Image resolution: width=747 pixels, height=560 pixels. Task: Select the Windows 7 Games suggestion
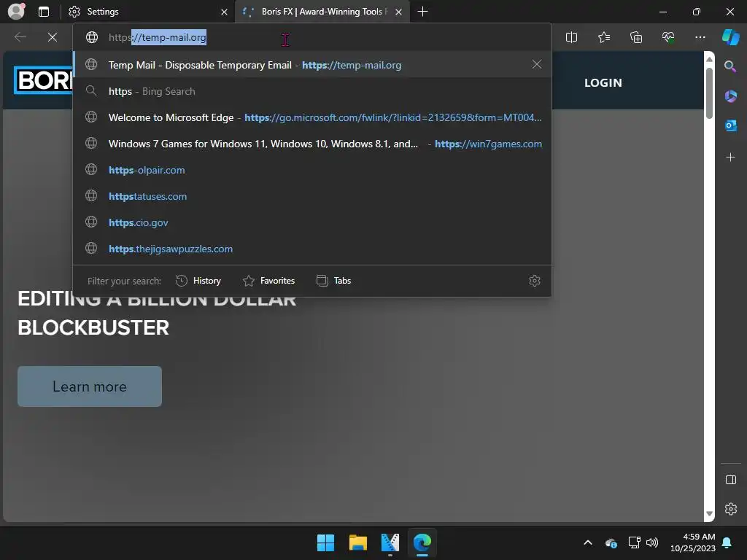[x=312, y=144]
